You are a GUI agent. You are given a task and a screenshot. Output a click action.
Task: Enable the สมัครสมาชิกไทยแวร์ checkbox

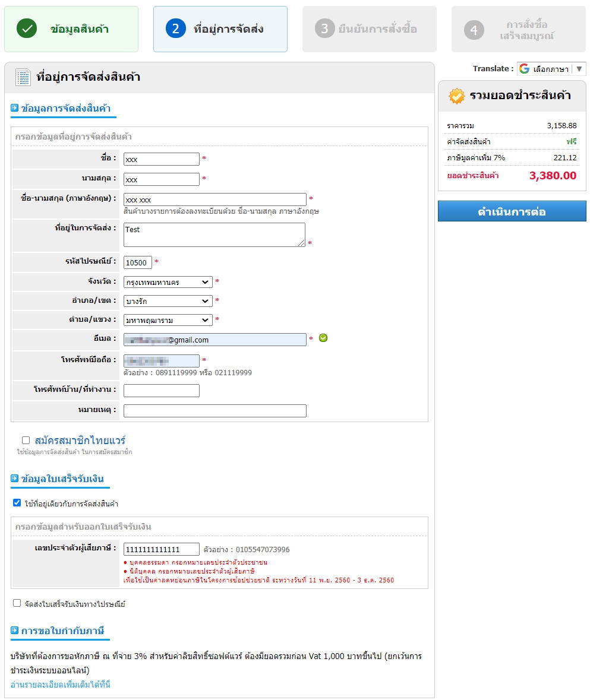(26, 440)
